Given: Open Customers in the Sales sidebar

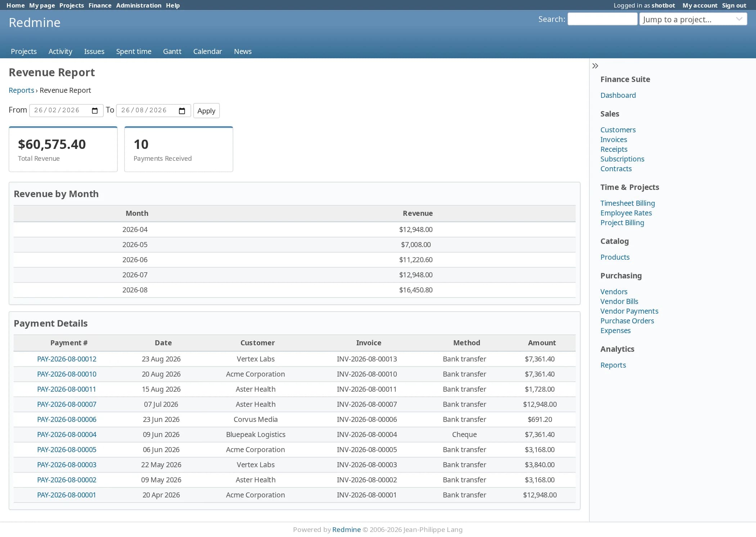Looking at the screenshot, I should click(x=618, y=130).
